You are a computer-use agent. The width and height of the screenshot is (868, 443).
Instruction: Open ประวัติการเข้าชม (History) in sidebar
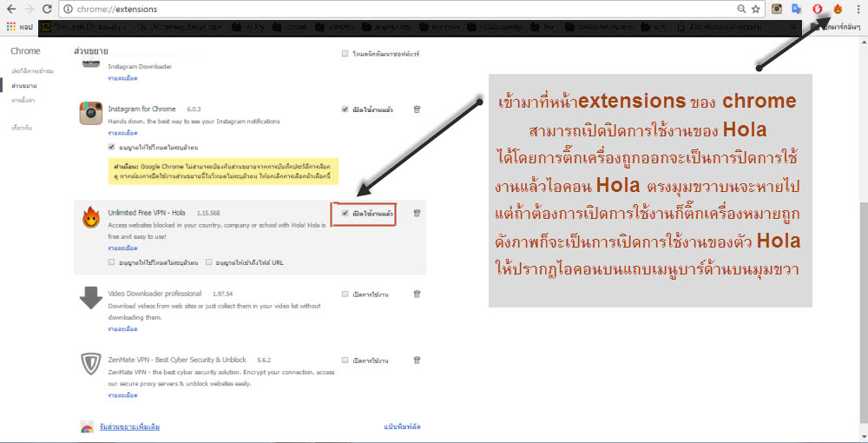[33, 71]
